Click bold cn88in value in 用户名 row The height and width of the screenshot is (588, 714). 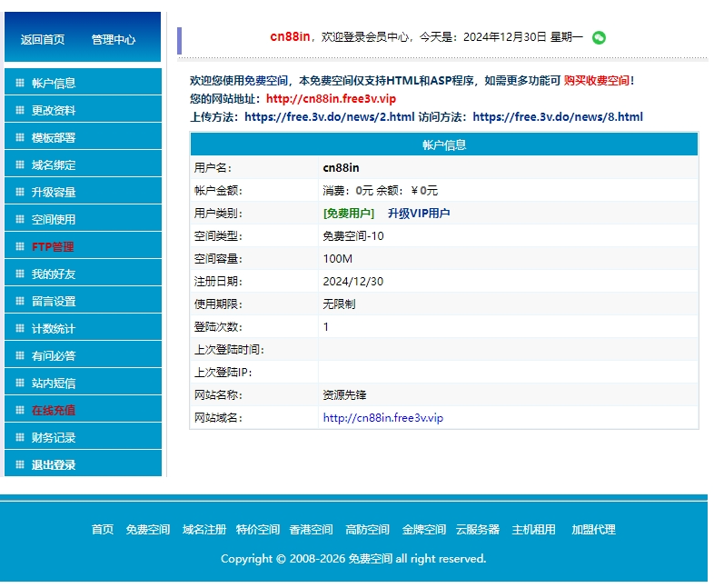(341, 167)
